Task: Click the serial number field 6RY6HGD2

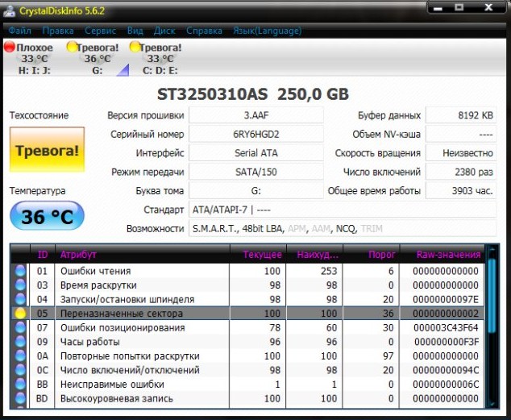Action: click(256, 134)
